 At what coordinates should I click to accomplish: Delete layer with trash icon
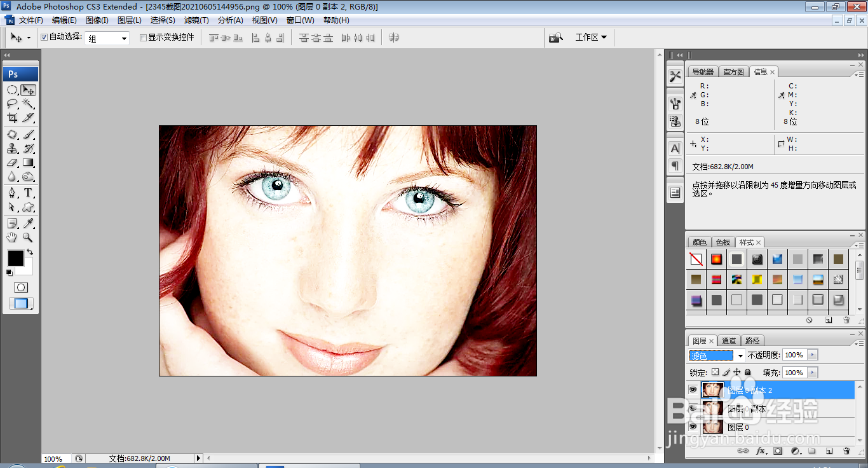(846, 451)
